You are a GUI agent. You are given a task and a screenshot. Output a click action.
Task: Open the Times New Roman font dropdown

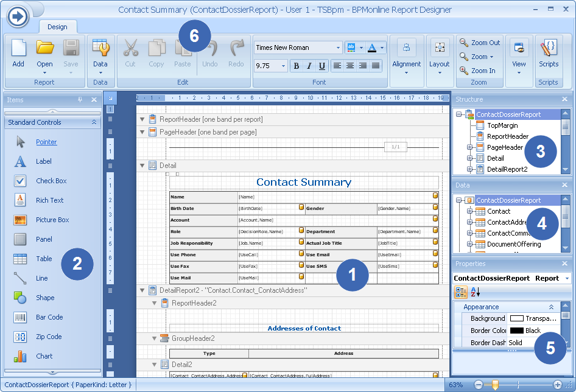(339, 47)
